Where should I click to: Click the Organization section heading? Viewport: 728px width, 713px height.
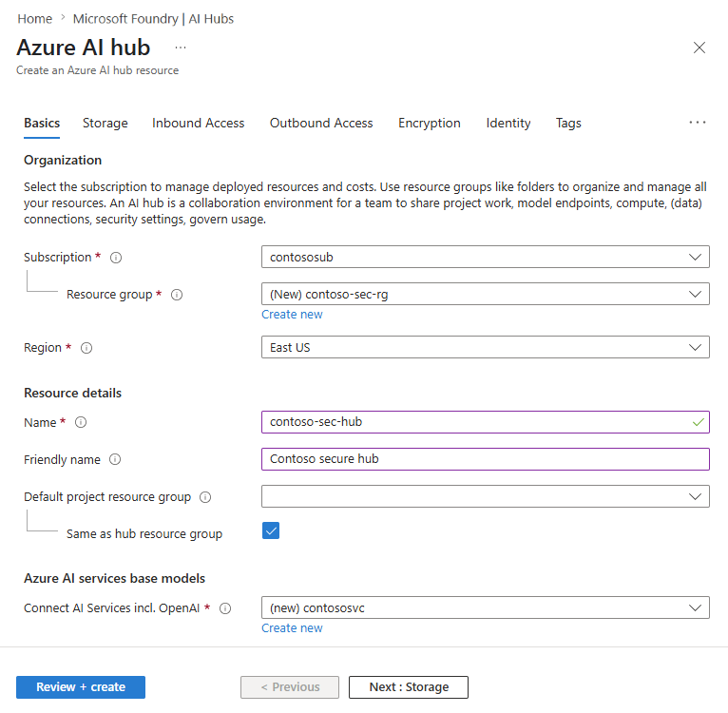pyautogui.click(x=63, y=161)
